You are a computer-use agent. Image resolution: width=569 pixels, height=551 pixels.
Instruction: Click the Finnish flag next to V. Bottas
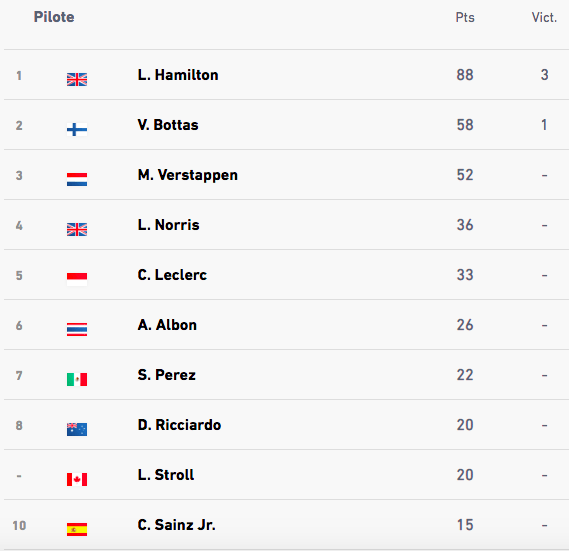click(77, 129)
